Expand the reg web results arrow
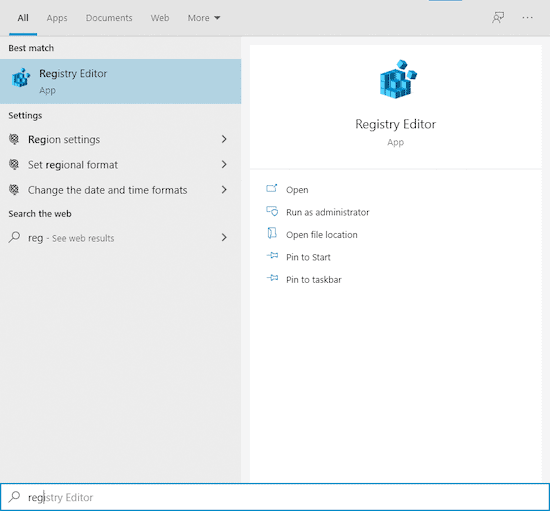550x511 pixels. click(x=224, y=237)
